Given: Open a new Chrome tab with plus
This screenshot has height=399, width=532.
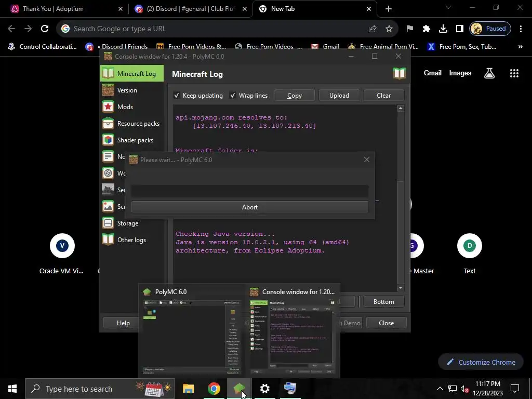Looking at the screenshot, I should click(x=389, y=9).
